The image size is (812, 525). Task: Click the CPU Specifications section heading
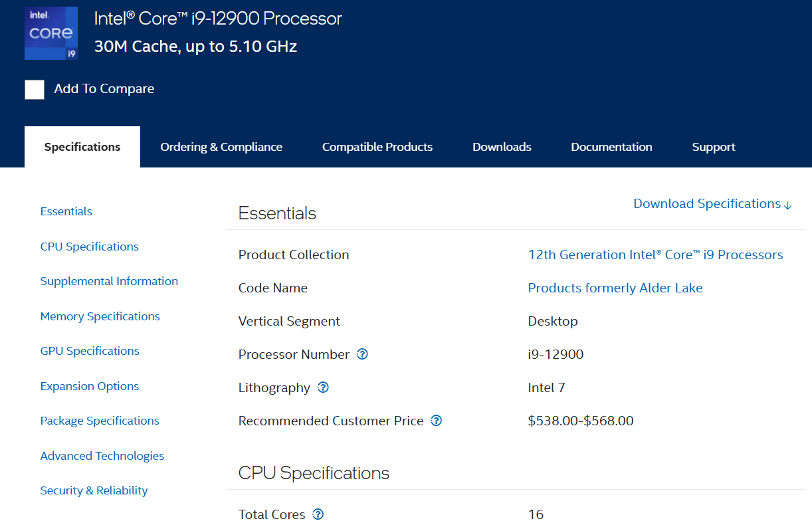tap(314, 473)
